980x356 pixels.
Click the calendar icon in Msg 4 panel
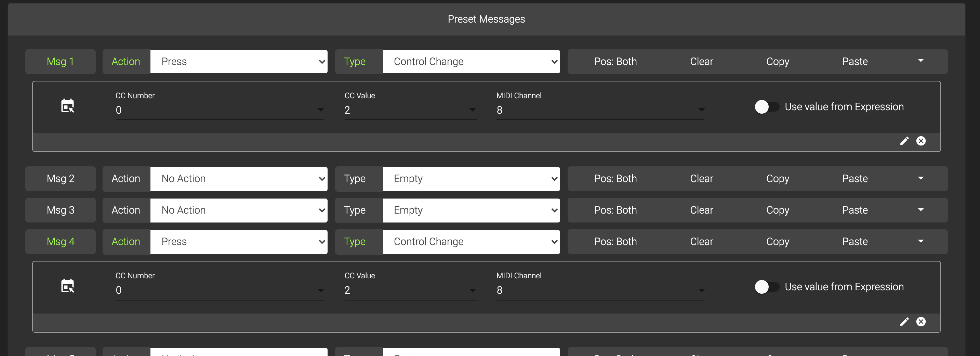68,286
